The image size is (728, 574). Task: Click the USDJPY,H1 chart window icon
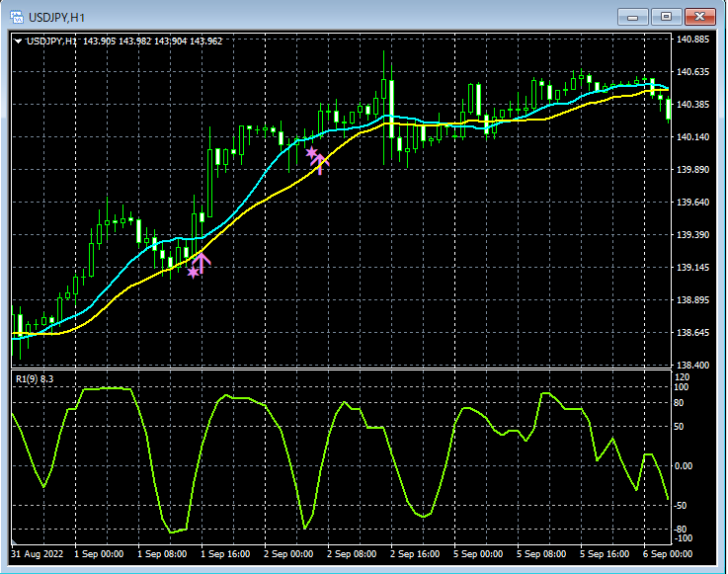17,18
